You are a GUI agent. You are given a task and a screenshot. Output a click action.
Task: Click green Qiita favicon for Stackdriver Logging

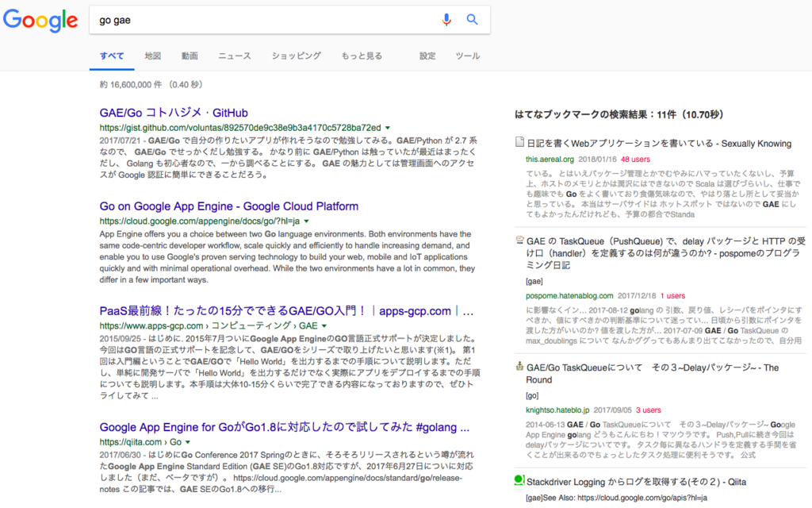519,480
